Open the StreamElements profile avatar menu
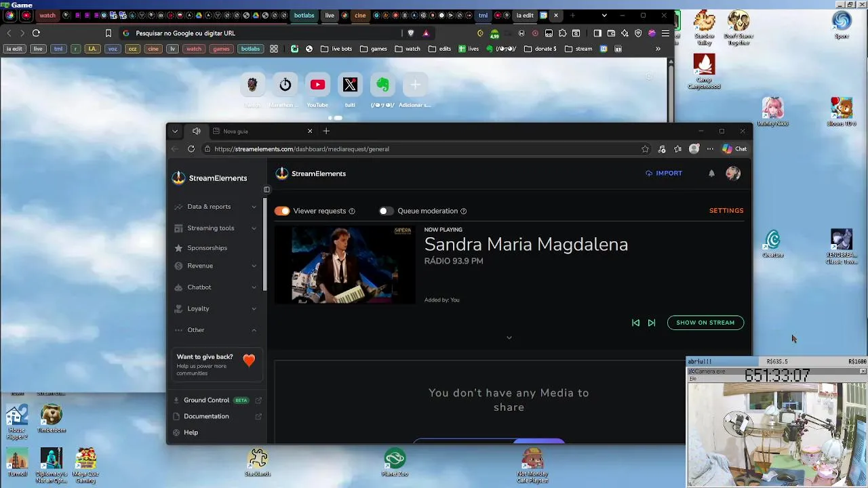Image resolution: width=868 pixels, height=488 pixels. [733, 174]
